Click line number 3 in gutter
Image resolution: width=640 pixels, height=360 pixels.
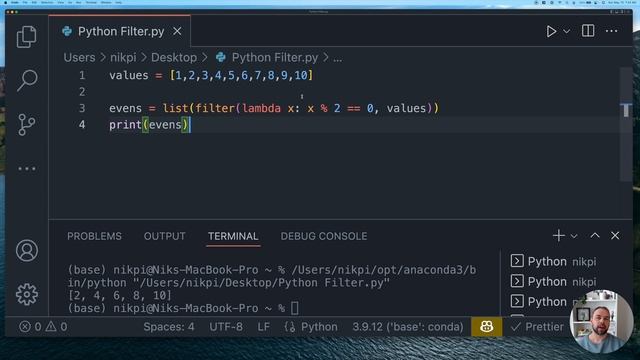point(82,109)
